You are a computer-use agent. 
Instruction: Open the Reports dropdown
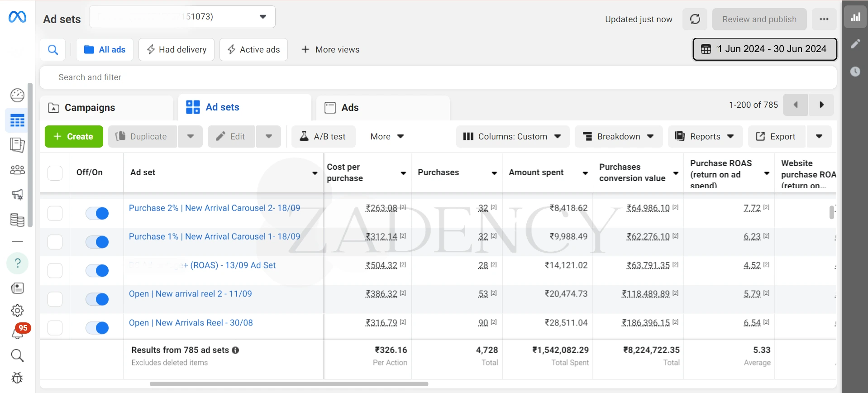tap(705, 136)
